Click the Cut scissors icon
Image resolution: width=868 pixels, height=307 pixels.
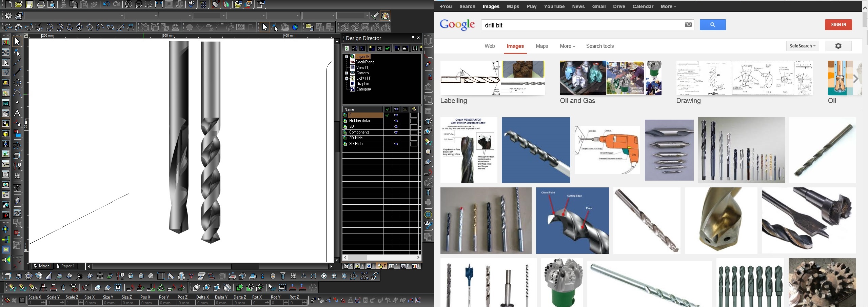click(x=63, y=4)
